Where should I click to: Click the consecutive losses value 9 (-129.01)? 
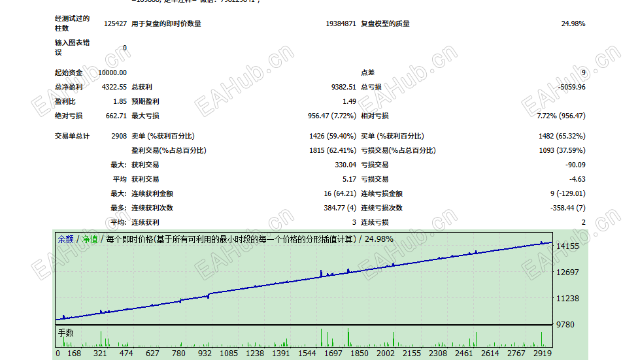click(x=567, y=193)
